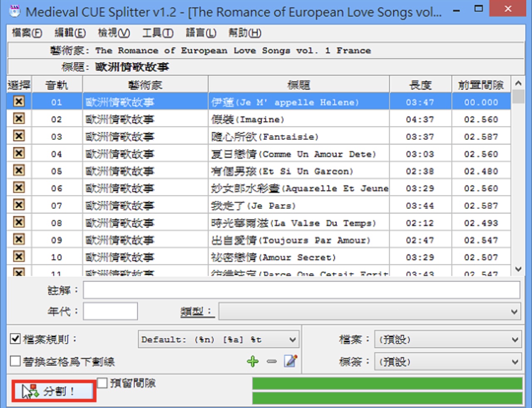The image size is (532, 408).
Task: Uncheck track 01 selection checkbox
Action: point(19,101)
